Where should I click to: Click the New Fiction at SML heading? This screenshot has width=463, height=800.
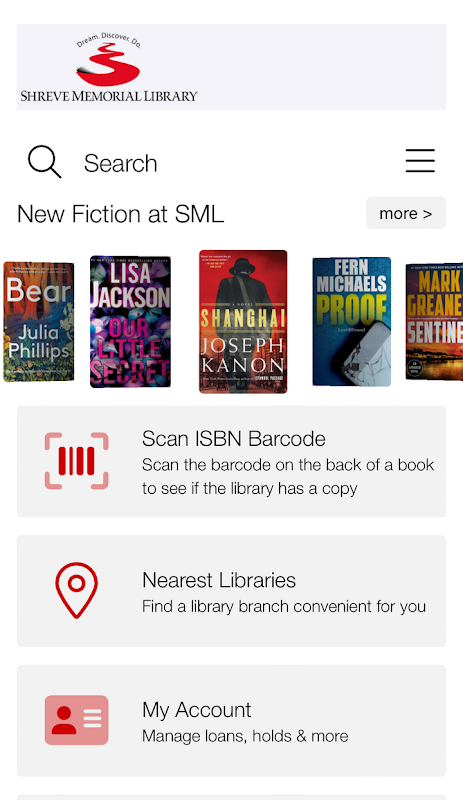click(120, 214)
